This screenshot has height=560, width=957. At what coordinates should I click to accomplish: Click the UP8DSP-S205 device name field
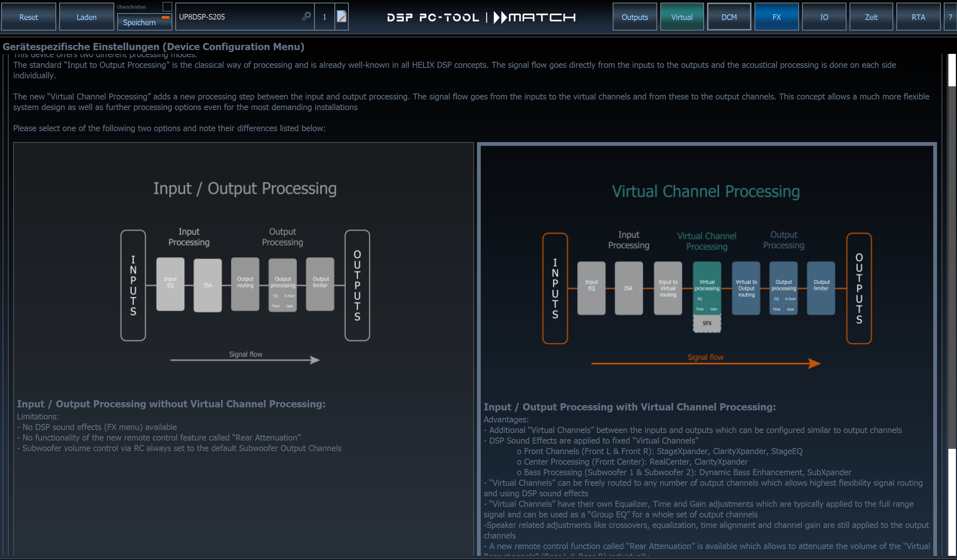245,17
